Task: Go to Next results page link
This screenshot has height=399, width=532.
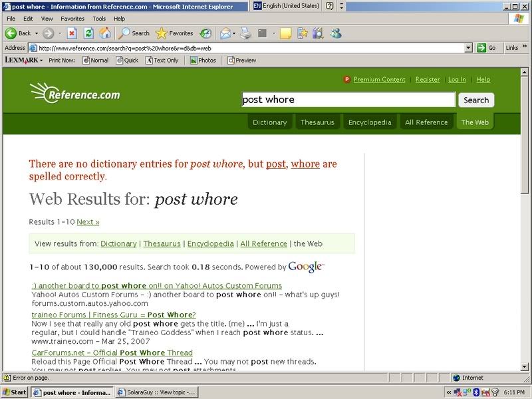Action: tap(88, 222)
